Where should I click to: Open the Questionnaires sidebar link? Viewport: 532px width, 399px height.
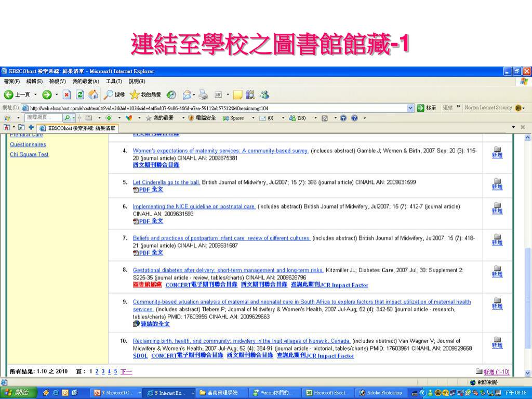(28, 144)
